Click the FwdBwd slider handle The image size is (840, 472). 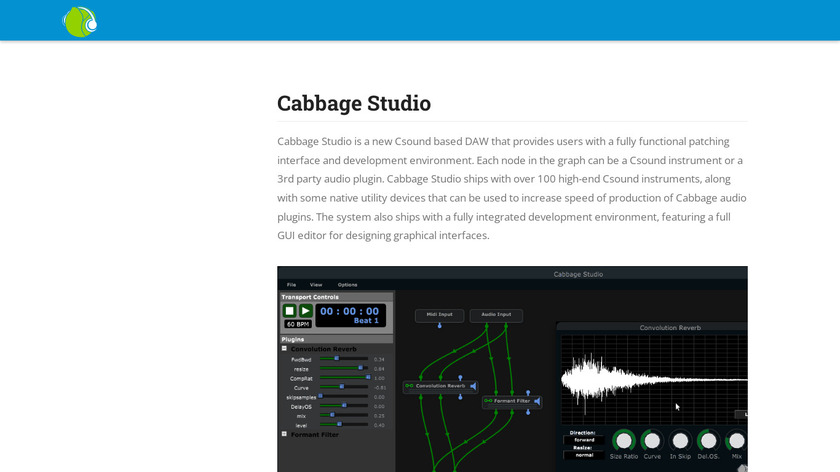(x=336, y=358)
